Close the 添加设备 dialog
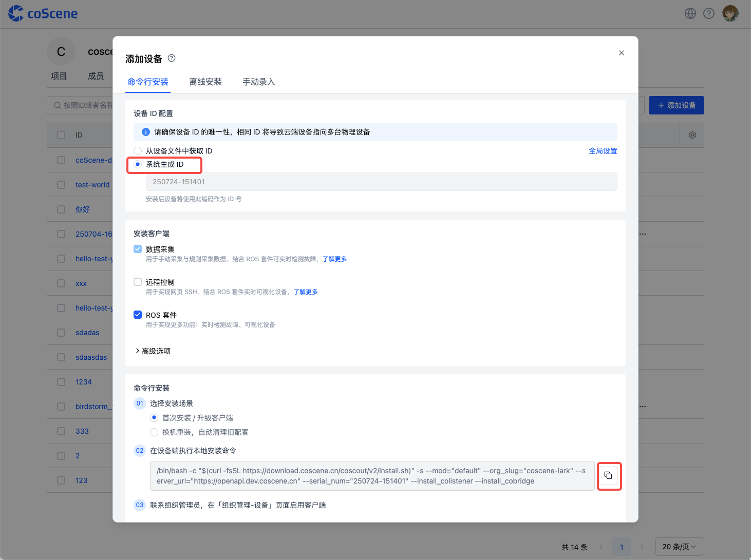The image size is (751, 560). 622,53
